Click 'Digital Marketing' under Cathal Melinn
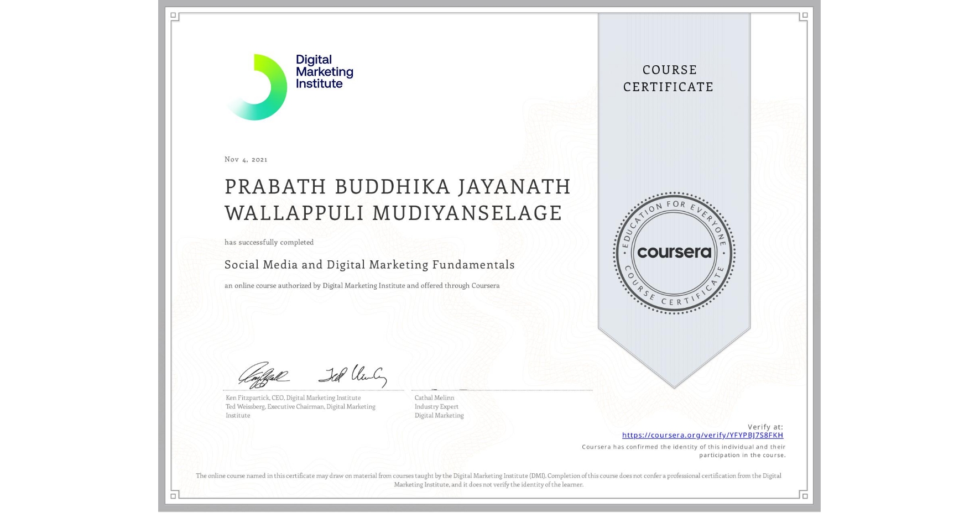The image size is (980, 513). 439,416
